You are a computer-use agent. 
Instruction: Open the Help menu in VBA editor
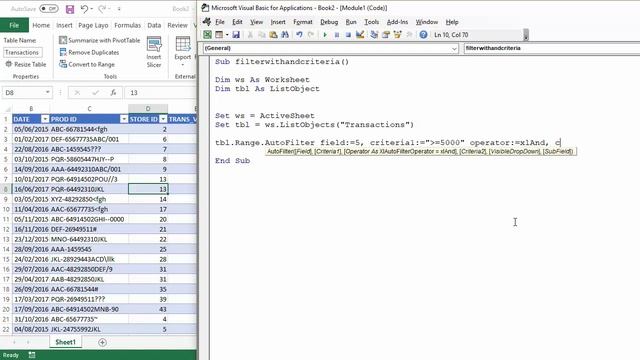(452, 22)
